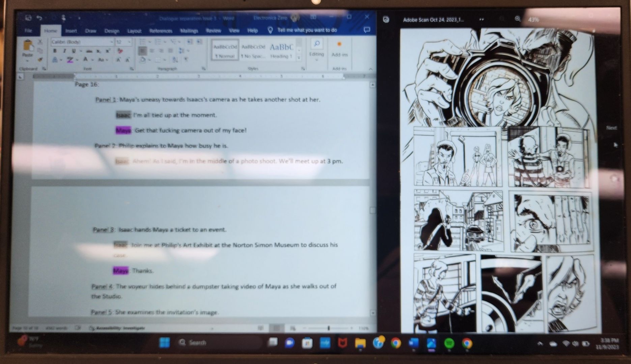
Task: Toggle show paragraph marks button
Action: point(186,60)
